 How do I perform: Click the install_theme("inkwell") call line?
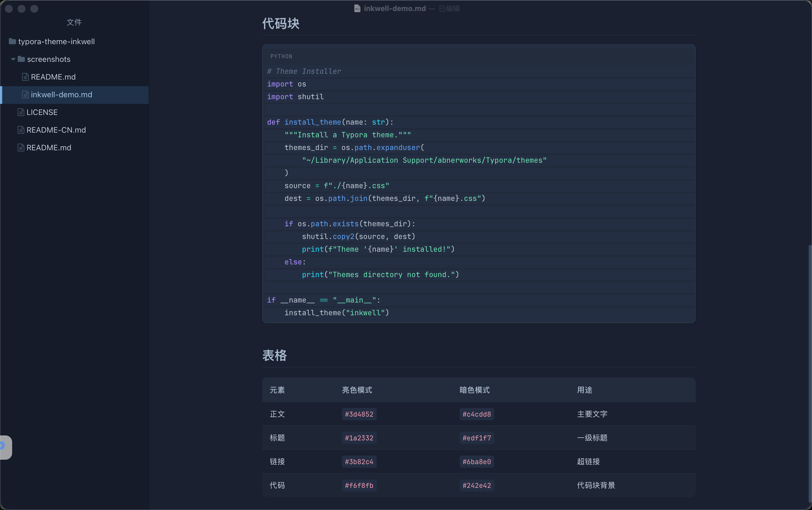pos(337,313)
